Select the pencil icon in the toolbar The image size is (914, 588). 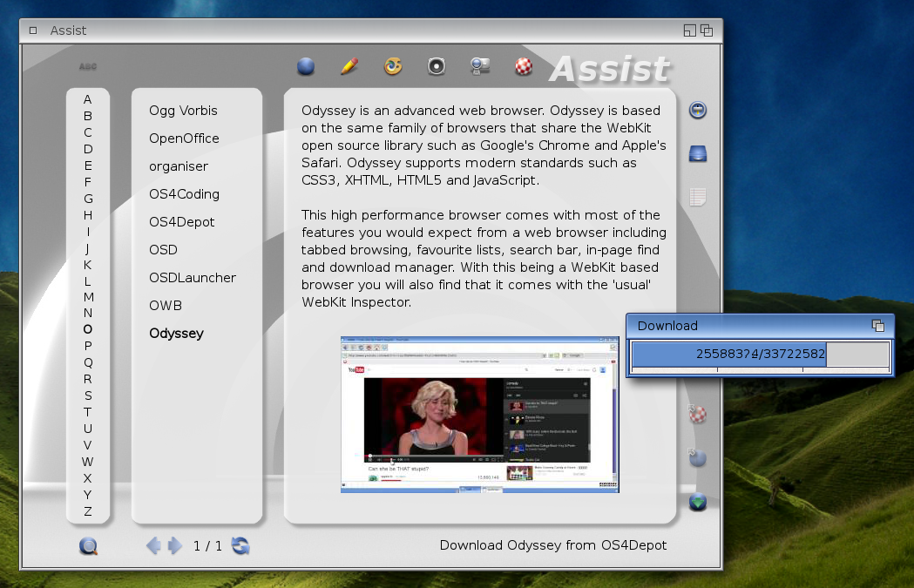pos(349,66)
